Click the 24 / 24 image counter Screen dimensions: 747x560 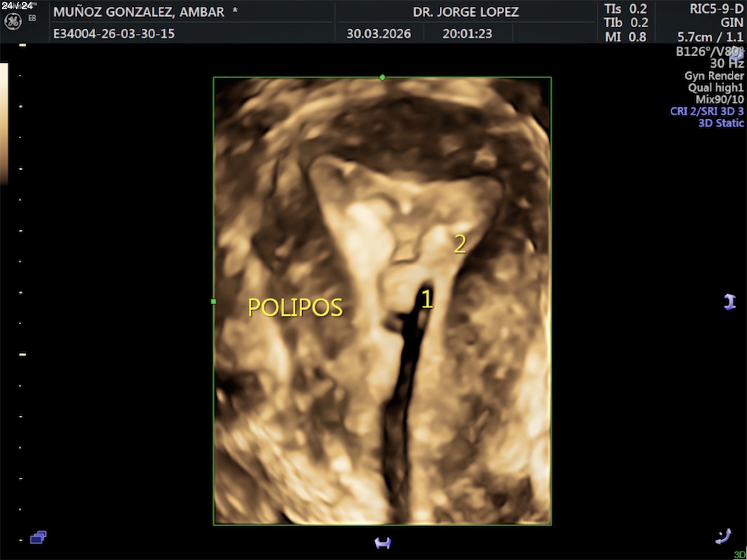(17, 6)
